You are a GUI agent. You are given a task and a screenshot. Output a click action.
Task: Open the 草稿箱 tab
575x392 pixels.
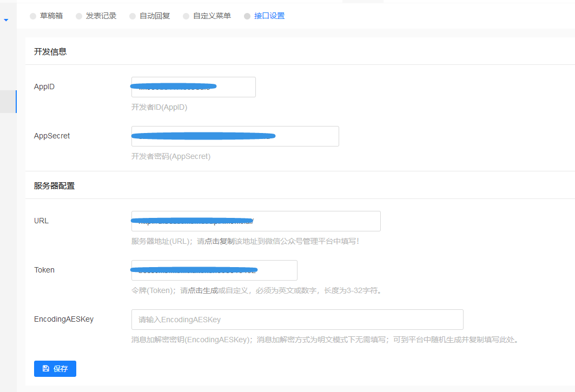[51, 16]
